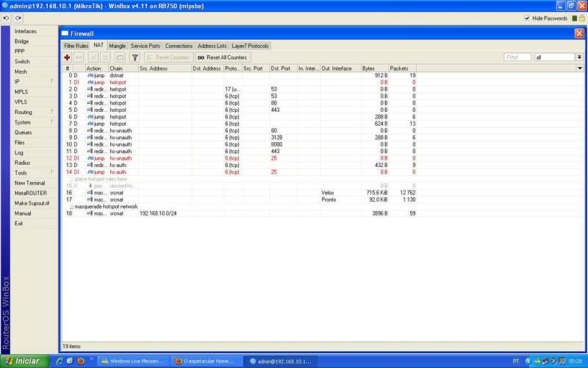The width and height of the screenshot is (588, 368).
Task: Sort by the Bytes column header
Action: (375, 68)
